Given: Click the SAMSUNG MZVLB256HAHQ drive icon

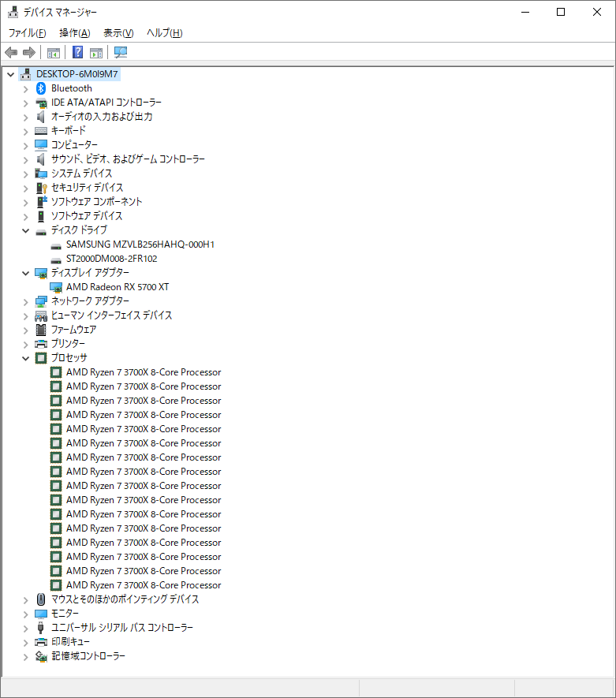Looking at the screenshot, I should pos(56,246).
